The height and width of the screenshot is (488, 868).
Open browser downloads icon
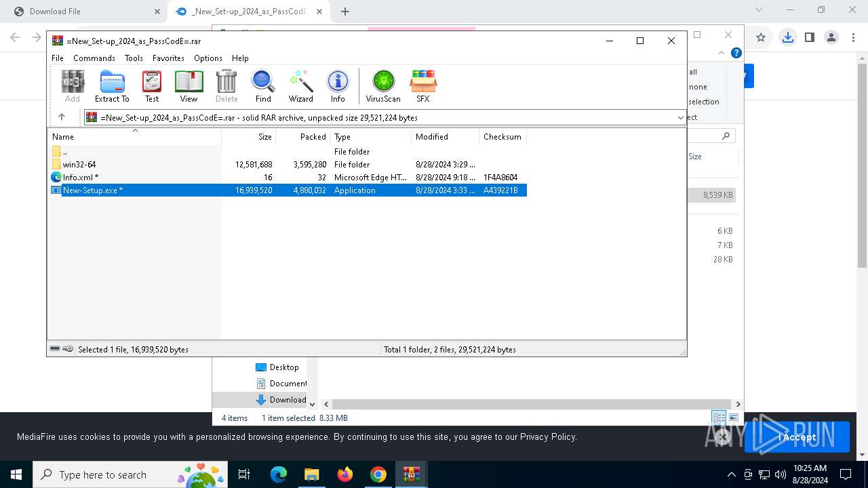(x=787, y=38)
